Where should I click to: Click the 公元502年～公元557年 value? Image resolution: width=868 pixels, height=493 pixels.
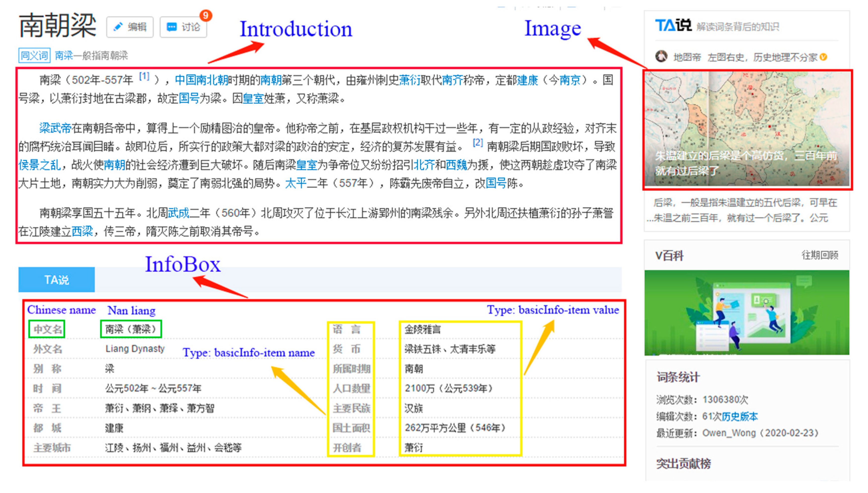(x=153, y=388)
